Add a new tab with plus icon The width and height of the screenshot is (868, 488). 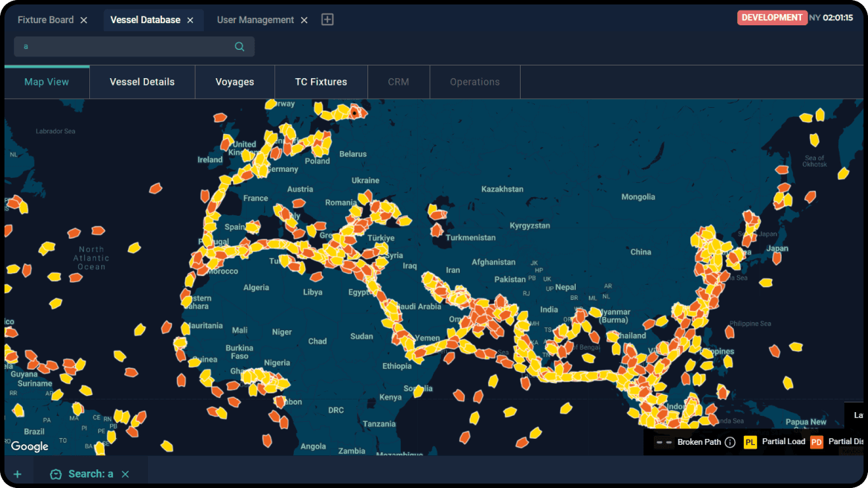(327, 19)
